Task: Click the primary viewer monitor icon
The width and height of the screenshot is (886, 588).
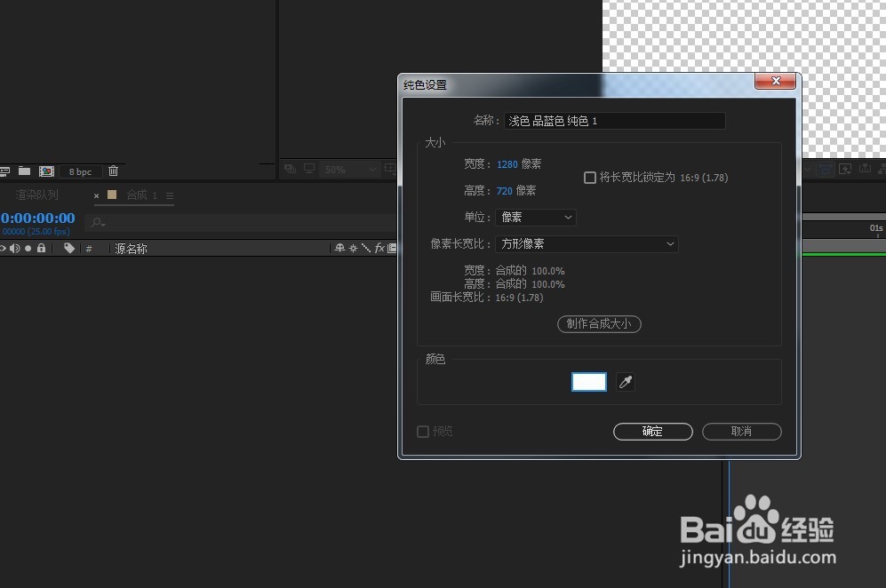Action: [x=309, y=169]
